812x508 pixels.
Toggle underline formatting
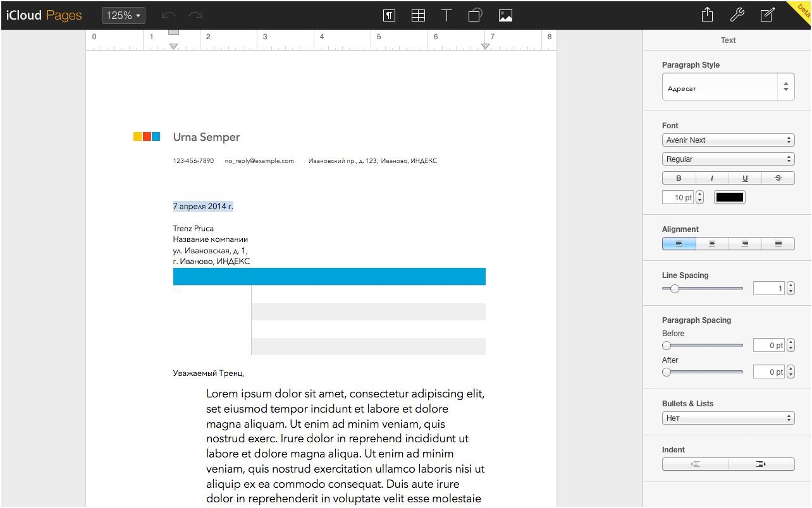(x=745, y=178)
